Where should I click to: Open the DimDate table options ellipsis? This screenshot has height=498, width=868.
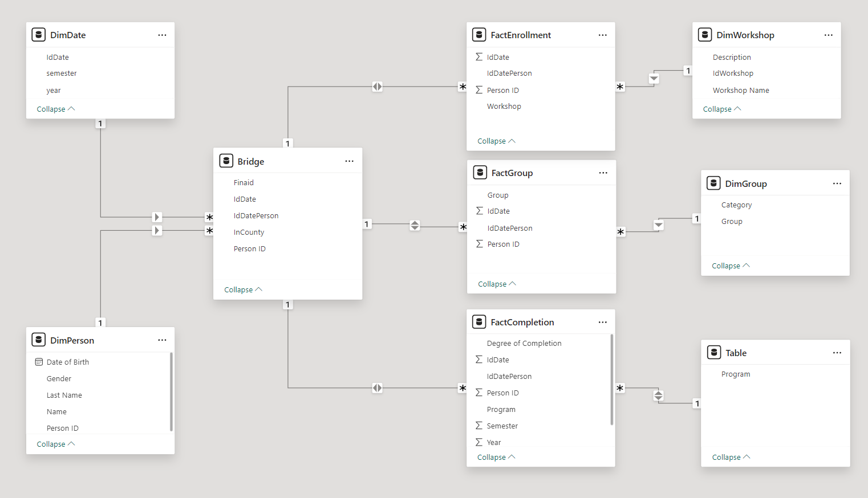coord(162,35)
